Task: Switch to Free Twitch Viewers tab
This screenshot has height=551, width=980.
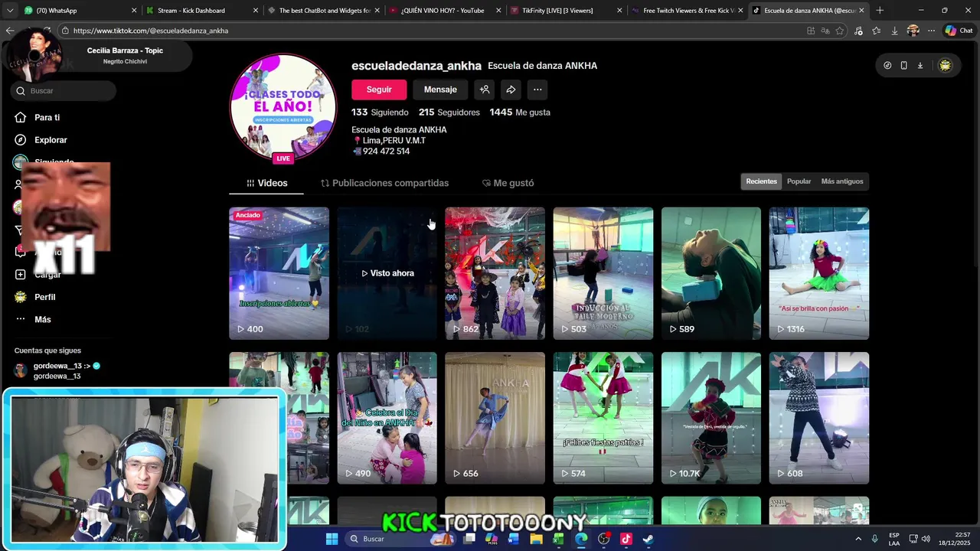Action: (x=688, y=11)
